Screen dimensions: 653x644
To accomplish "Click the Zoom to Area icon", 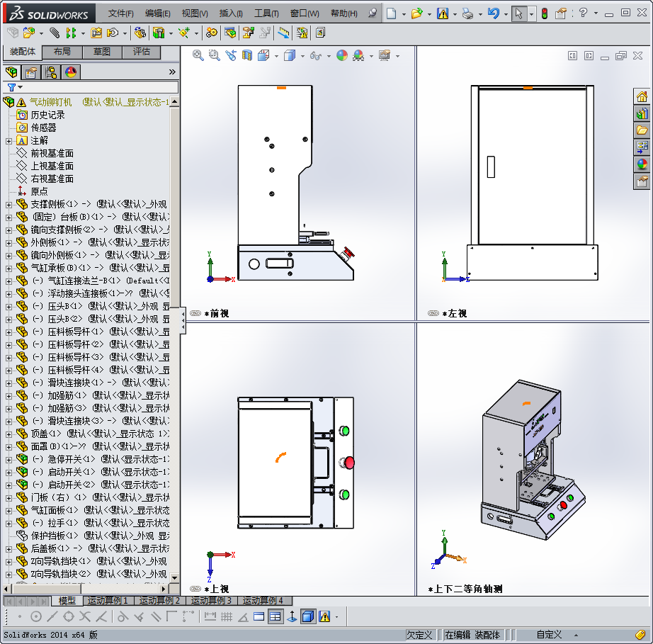I will 214,55.
